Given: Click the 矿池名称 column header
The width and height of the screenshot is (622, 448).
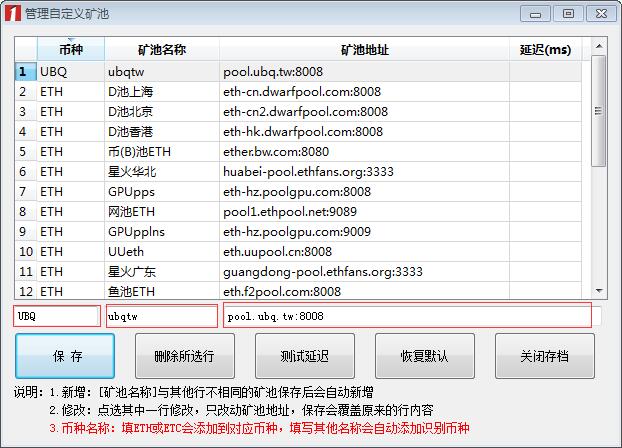Looking at the screenshot, I should click(162, 49).
